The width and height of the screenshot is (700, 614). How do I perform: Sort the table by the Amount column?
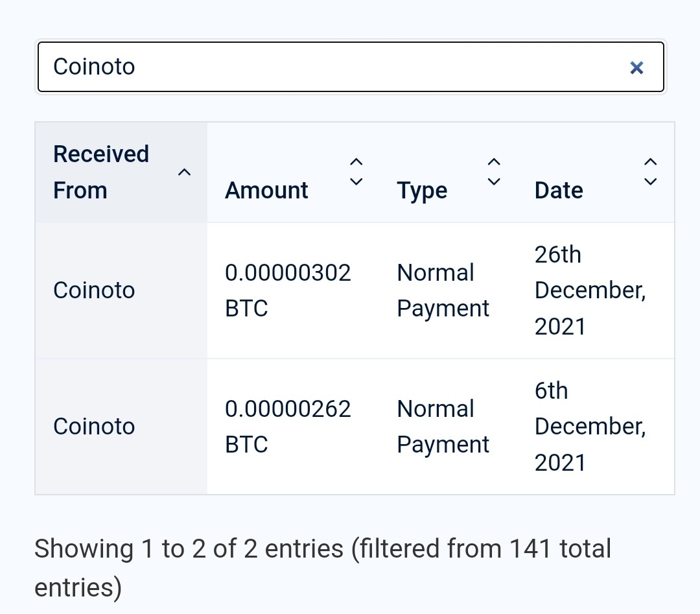294,172
